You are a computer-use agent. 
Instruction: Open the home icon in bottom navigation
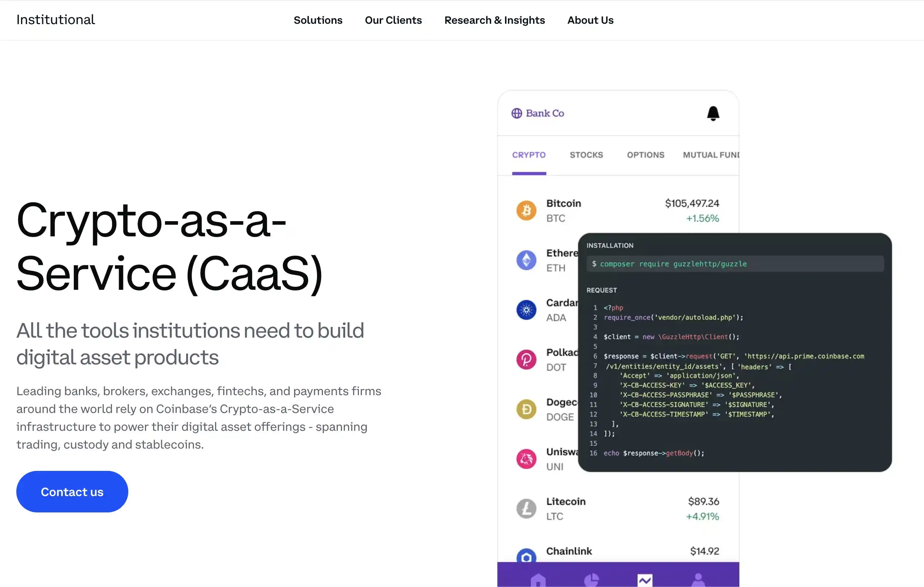click(x=538, y=580)
